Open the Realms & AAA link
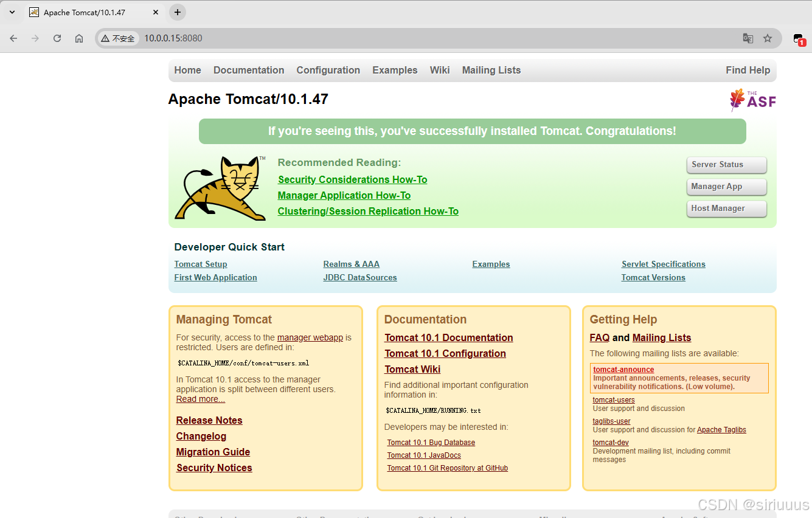812x518 pixels. [352, 264]
